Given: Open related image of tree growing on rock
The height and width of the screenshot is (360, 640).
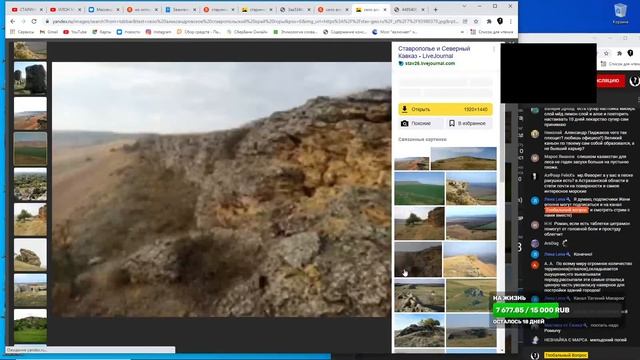Looking at the screenshot, I should [x=419, y=330].
